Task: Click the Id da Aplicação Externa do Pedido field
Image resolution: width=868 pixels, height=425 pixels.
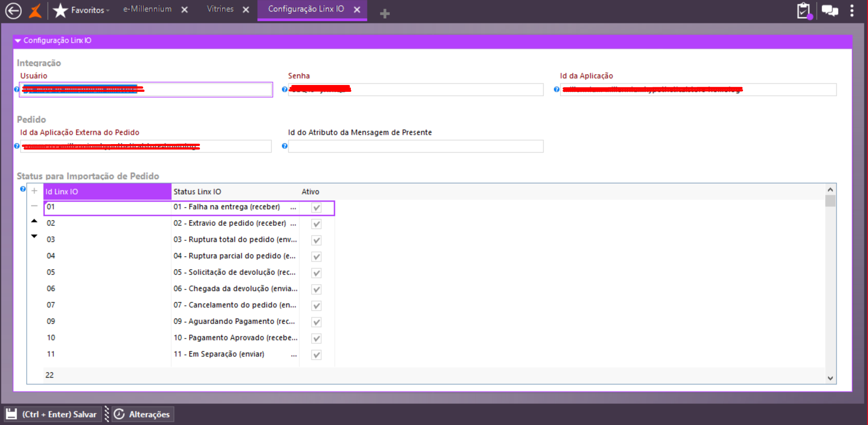Action: pos(146,146)
